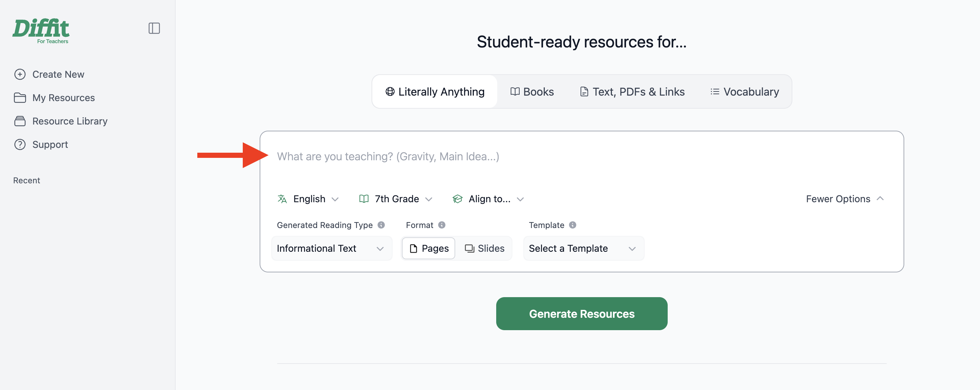Click the translate icon next to English
This screenshot has width=980, height=390.
[x=282, y=199]
